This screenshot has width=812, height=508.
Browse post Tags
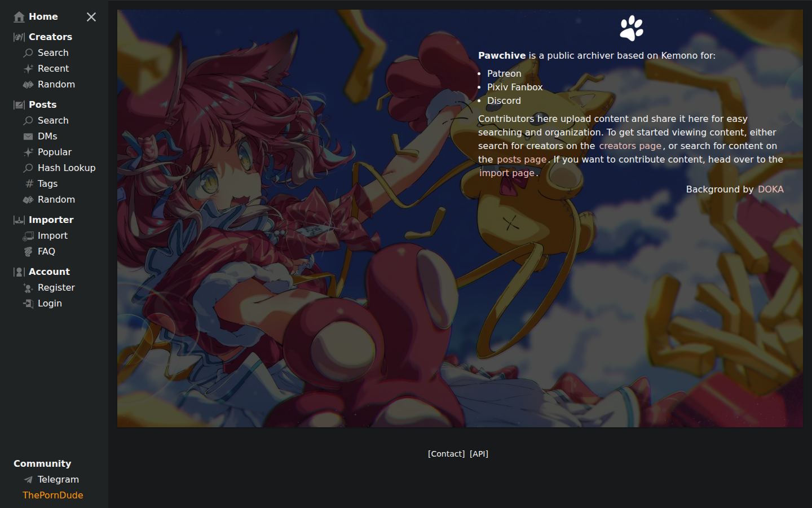pos(47,184)
